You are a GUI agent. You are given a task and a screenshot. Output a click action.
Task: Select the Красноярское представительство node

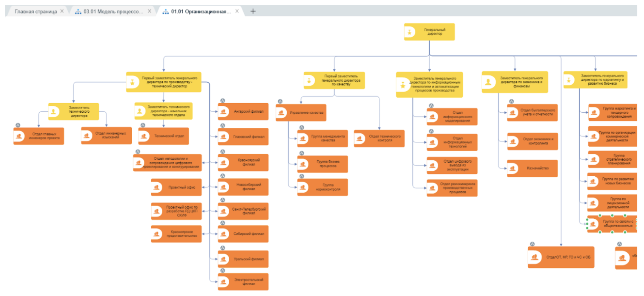click(181, 234)
